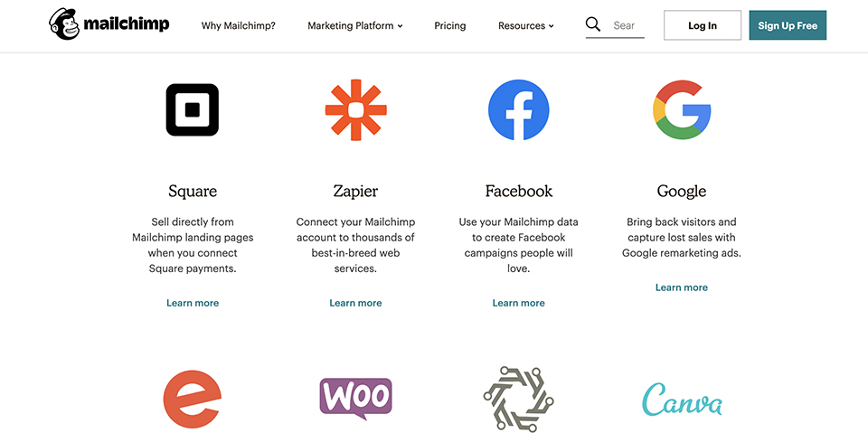
Task: Click the orange Zapier asterisk icon
Action: (x=355, y=110)
